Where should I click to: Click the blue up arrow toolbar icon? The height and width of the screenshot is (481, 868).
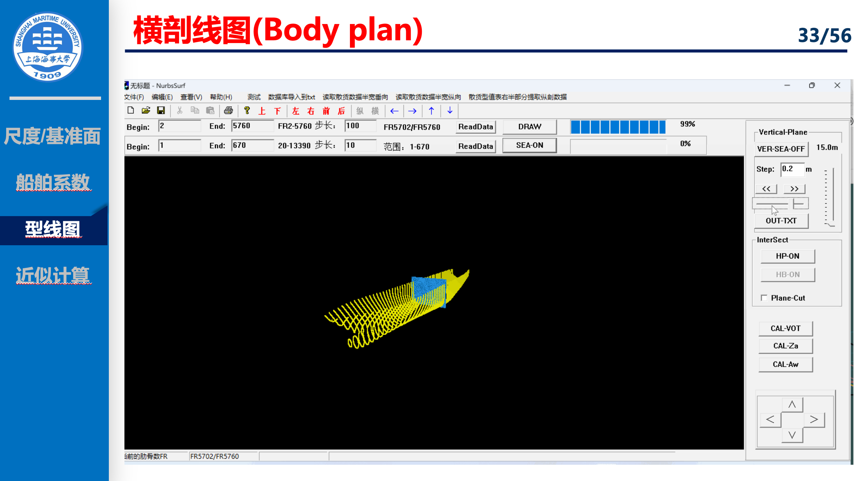tap(431, 111)
